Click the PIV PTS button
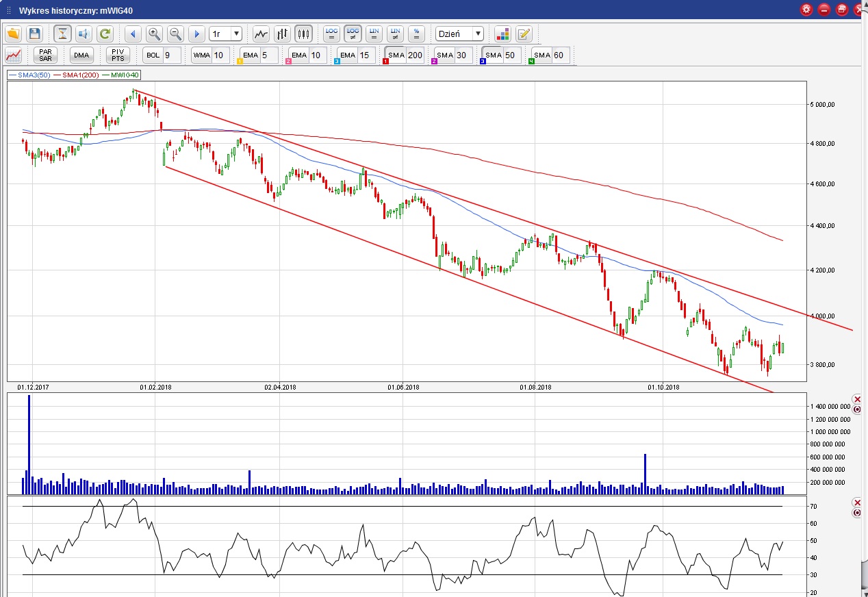 coord(118,55)
